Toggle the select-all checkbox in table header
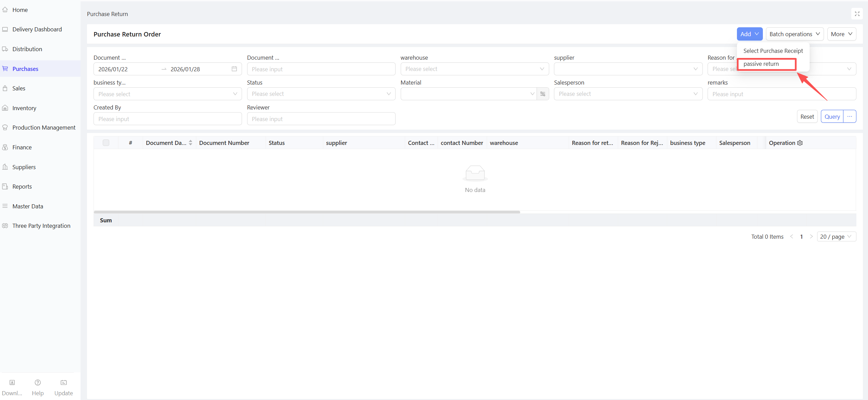The image size is (868, 400). [x=106, y=143]
